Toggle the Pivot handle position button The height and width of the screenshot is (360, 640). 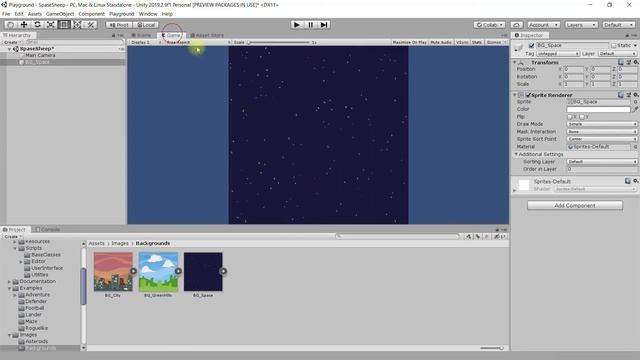[119, 25]
